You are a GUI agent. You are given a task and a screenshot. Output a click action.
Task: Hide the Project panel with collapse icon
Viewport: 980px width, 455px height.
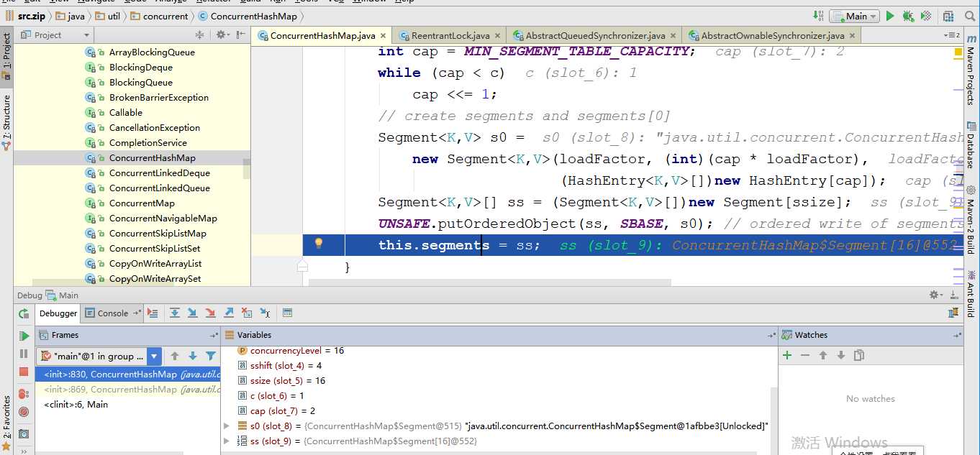click(242, 35)
